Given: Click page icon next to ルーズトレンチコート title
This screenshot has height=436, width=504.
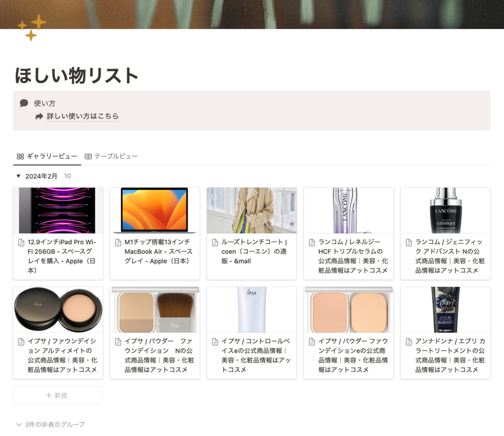Looking at the screenshot, I should 215,242.
